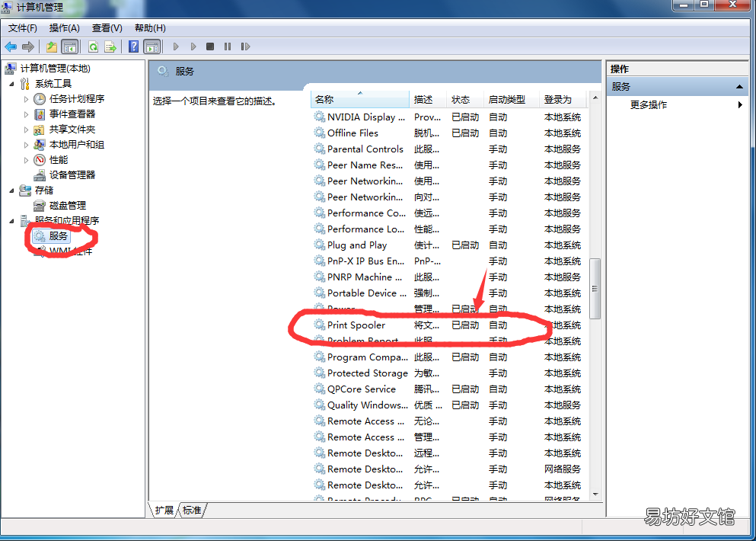Open the 操作(A) menu
This screenshot has height=541, width=756.
point(65,28)
